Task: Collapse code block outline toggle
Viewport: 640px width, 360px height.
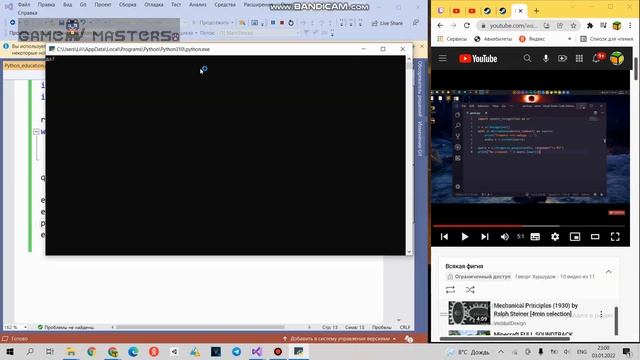Action: coord(36,131)
